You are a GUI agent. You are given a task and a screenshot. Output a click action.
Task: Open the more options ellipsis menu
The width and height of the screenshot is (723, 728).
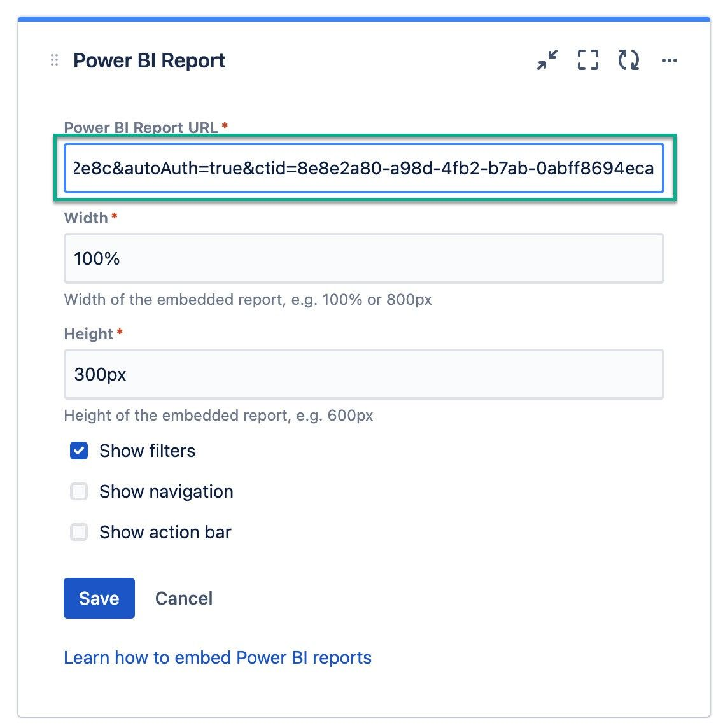[669, 60]
